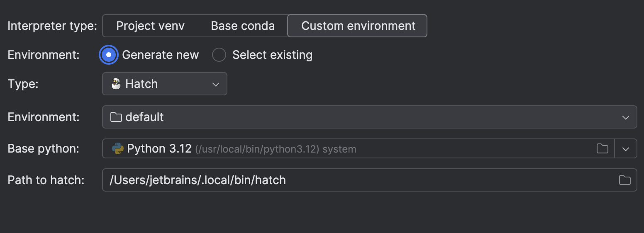Click the folder icon beside default environment
Image resolution: width=644 pixels, height=233 pixels.
tap(116, 117)
